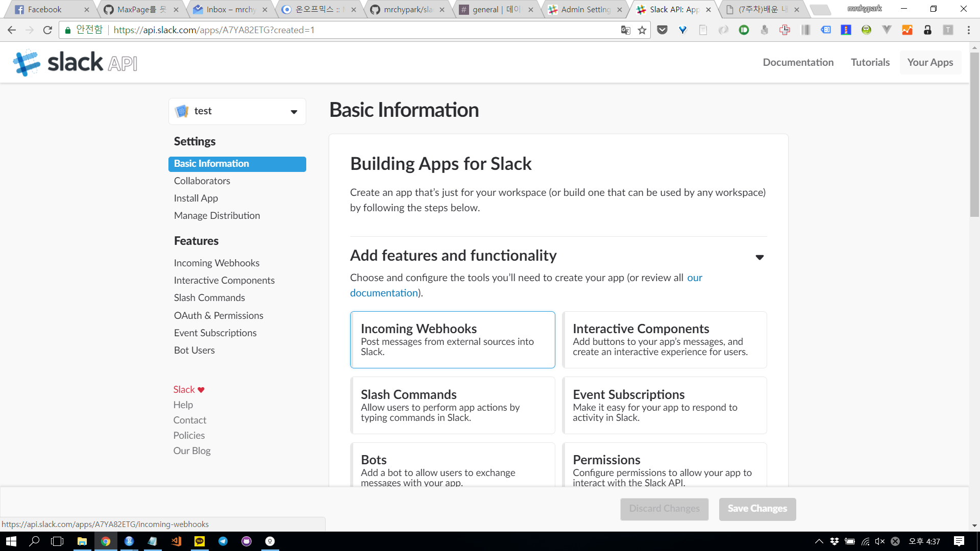The height and width of the screenshot is (551, 980).
Task: Bookmark this page with star icon
Action: (642, 30)
